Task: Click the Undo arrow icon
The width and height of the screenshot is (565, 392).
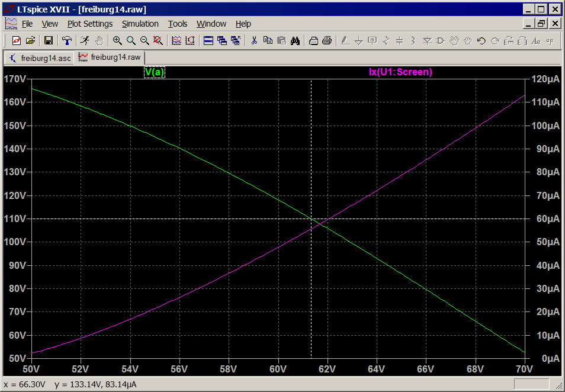Action: tap(481, 41)
